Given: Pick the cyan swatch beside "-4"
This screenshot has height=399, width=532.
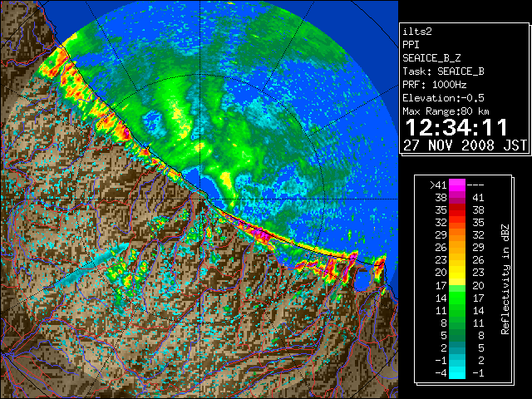Looking at the screenshot, I should click(x=457, y=373).
